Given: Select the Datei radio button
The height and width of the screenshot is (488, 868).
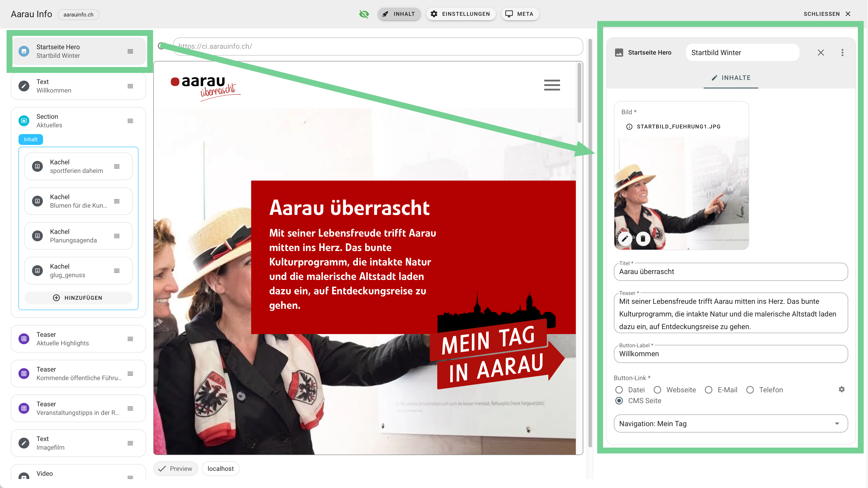Looking at the screenshot, I should click(619, 390).
